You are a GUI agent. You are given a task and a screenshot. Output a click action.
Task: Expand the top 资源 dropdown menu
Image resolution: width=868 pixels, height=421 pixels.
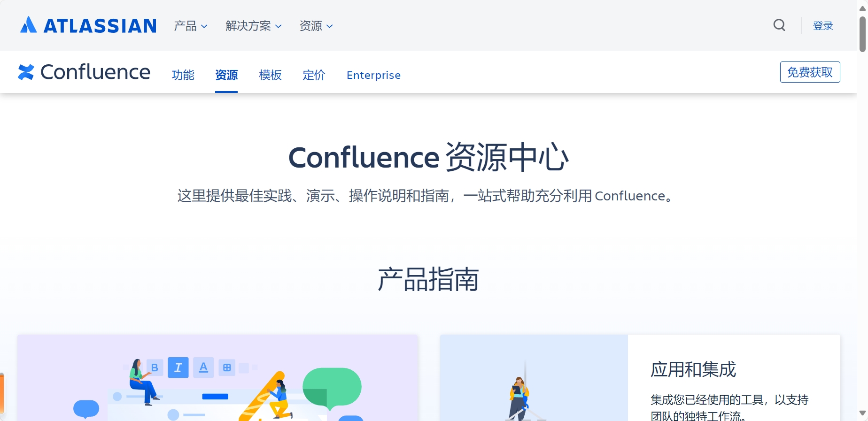point(317,26)
